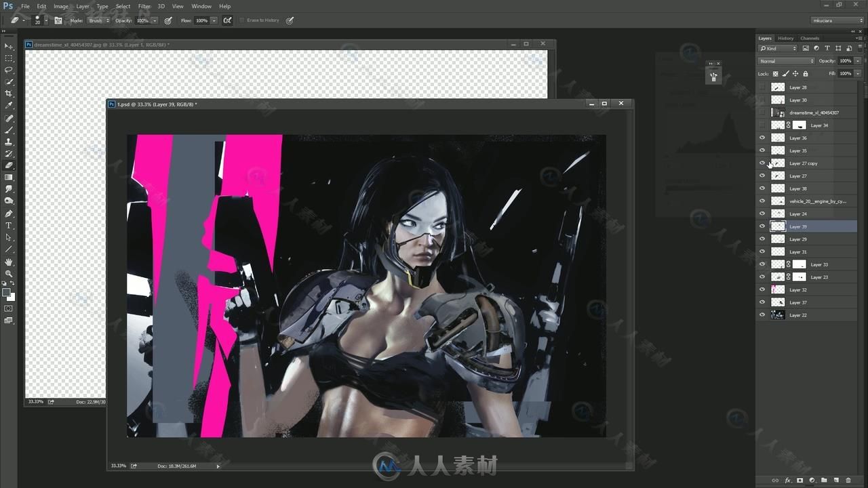Hide Layer 36 visibility eye

coord(762,138)
